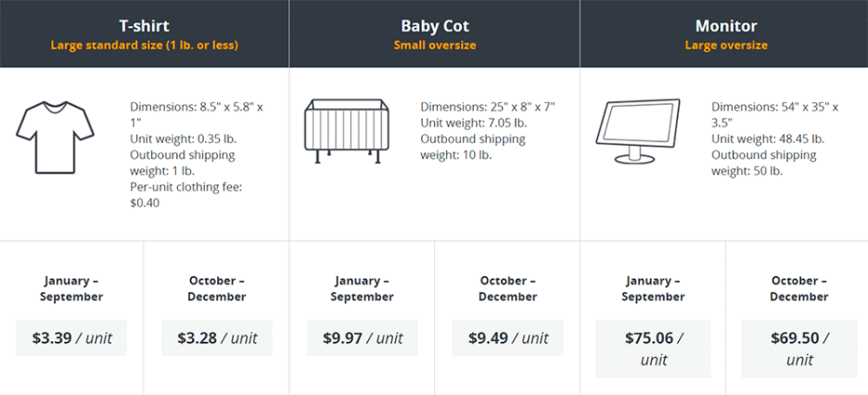This screenshot has width=868, height=395.
Task: Click Monitor's October – December label
Action: click(798, 288)
